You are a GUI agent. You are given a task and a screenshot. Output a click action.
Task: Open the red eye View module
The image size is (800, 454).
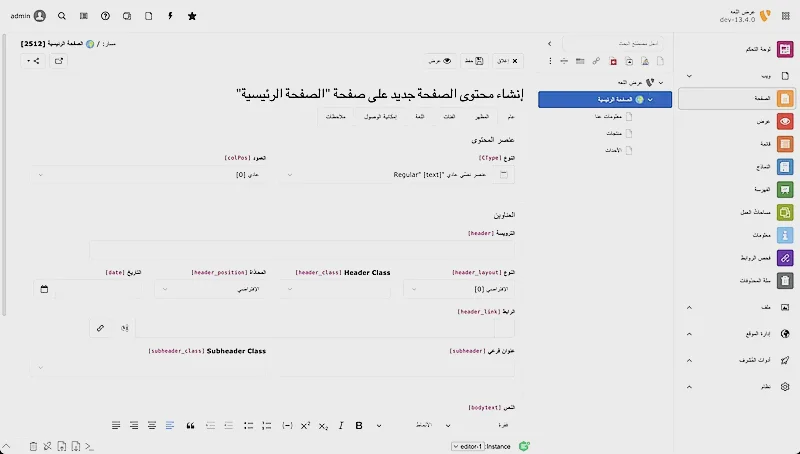785,121
